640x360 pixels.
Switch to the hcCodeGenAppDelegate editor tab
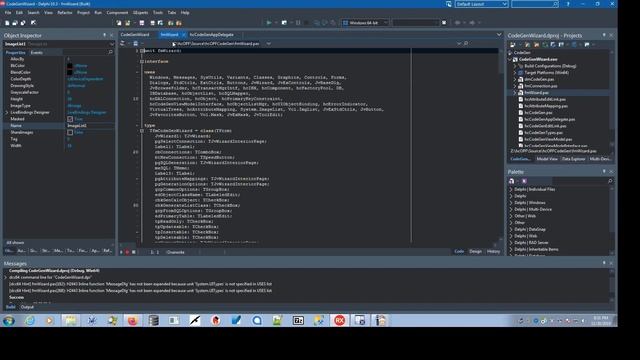click(x=211, y=35)
